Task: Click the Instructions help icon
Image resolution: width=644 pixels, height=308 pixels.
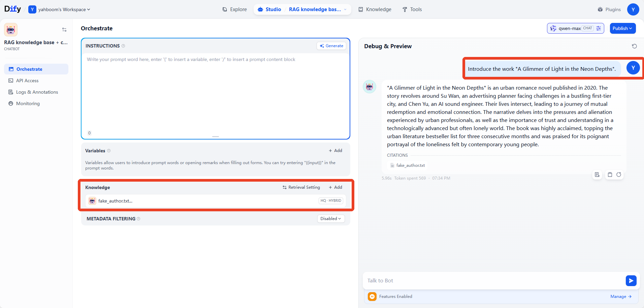Action: click(123, 46)
